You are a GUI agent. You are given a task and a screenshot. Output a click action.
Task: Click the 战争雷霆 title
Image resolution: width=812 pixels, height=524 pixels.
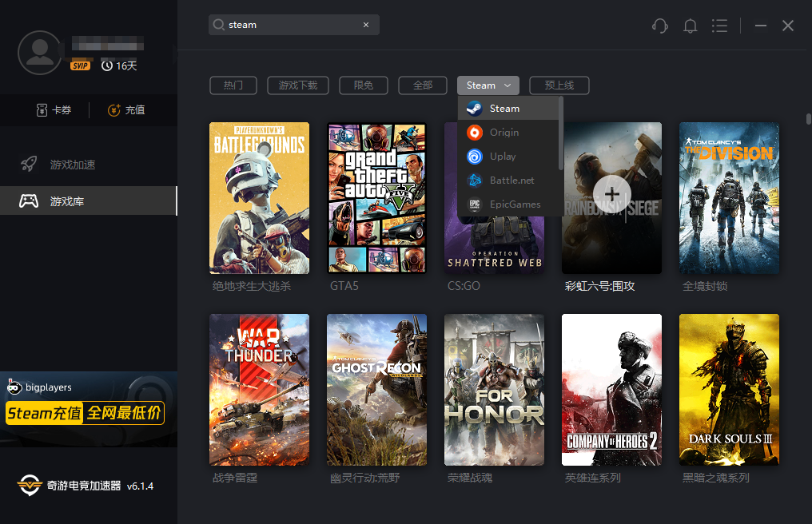(235, 478)
